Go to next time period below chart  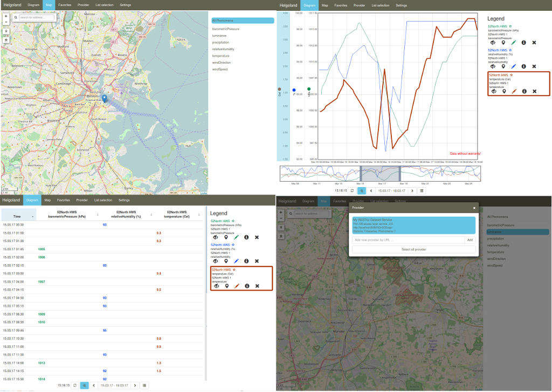click(412, 190)
